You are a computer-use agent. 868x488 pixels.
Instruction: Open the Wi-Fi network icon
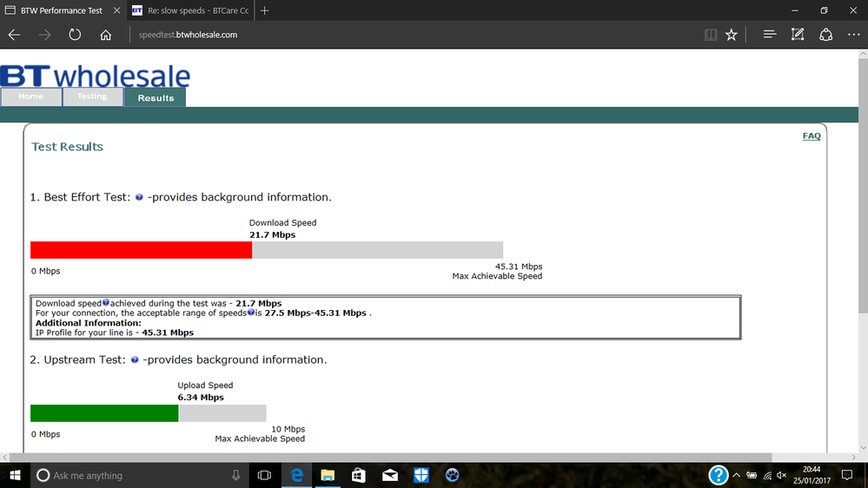(x=767, y=475)
